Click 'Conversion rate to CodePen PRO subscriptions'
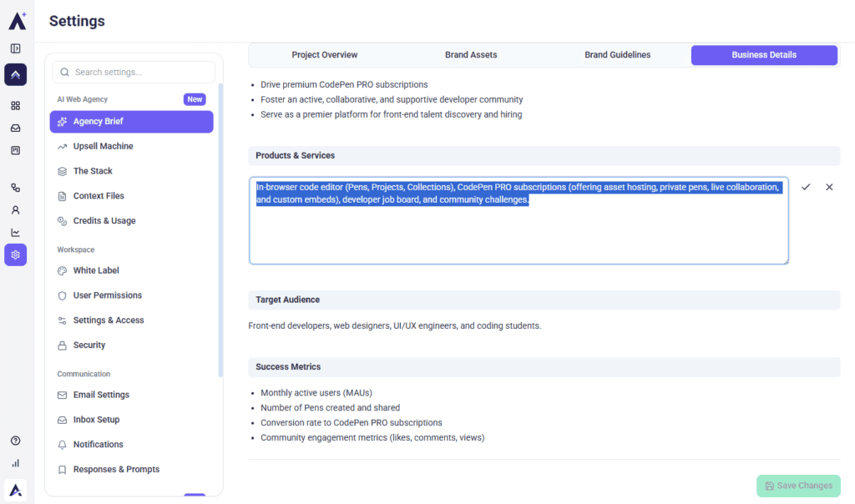This screenshot has height=504, width=855. (352, 423)
